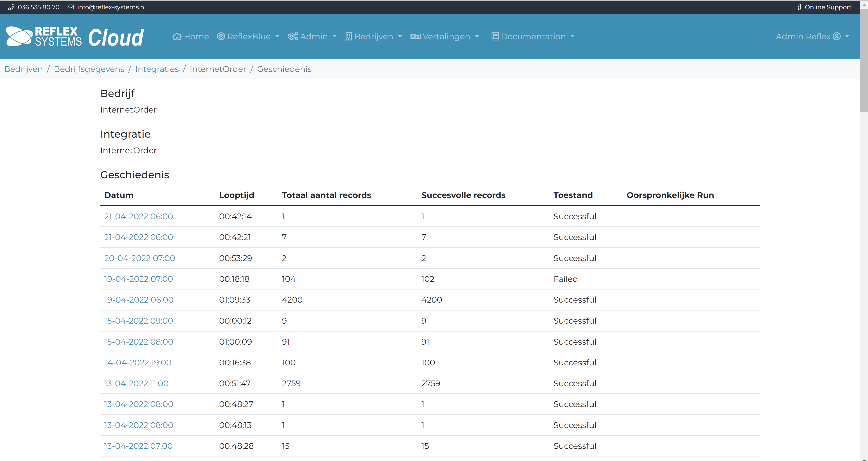Open the Integraties breadcrumb link
The height and width of the screenshot is (461, 868).
click(157, 69)
